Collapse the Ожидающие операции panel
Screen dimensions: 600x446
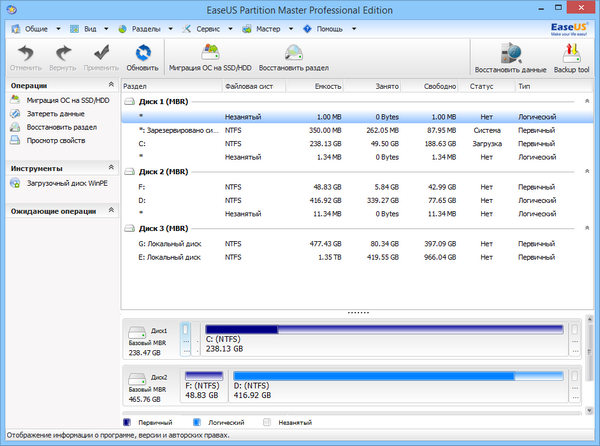click(111, 210)
